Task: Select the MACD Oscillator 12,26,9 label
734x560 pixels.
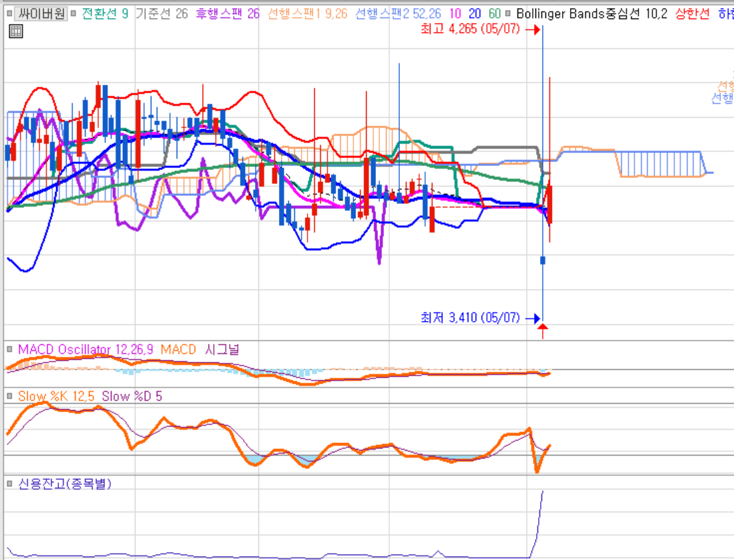Action: 86,349
